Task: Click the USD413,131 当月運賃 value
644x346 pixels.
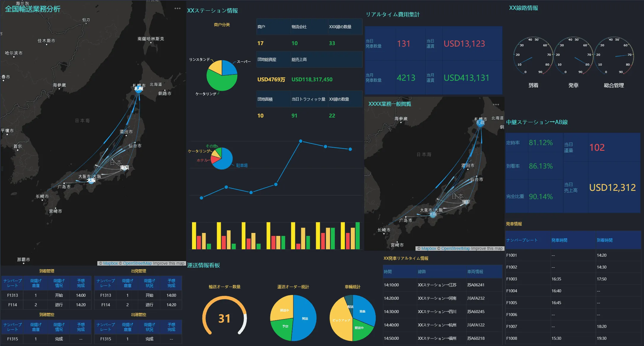Action: pos(466,78)
